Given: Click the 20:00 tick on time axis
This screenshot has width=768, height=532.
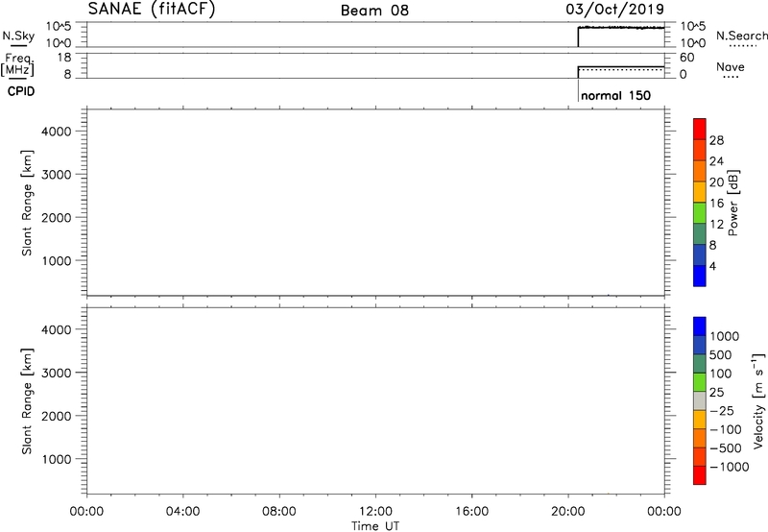Looking at the screenshot, I should (568, 512).
